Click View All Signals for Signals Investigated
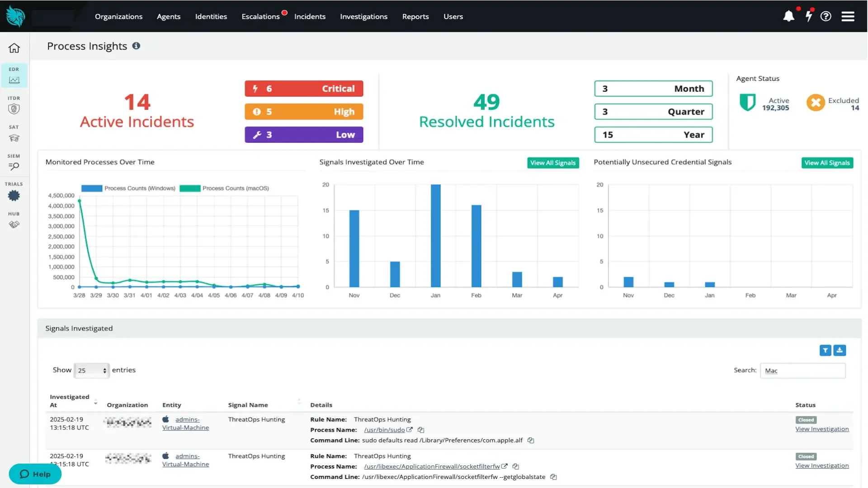Viewport: 868px width, 488px height. [553, 163]
